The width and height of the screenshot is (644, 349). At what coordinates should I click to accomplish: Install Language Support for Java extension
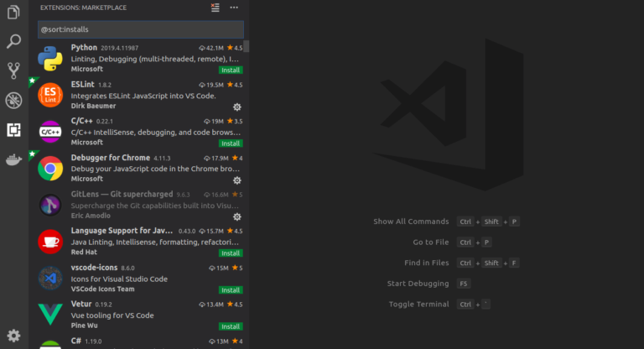231,253
